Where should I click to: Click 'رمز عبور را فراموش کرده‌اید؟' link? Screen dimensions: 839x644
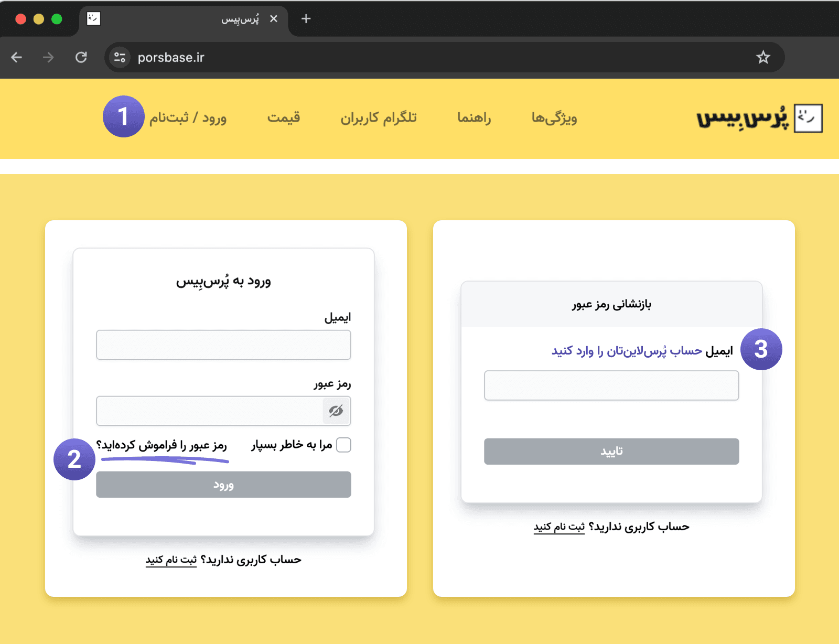[x=162, y=445]
